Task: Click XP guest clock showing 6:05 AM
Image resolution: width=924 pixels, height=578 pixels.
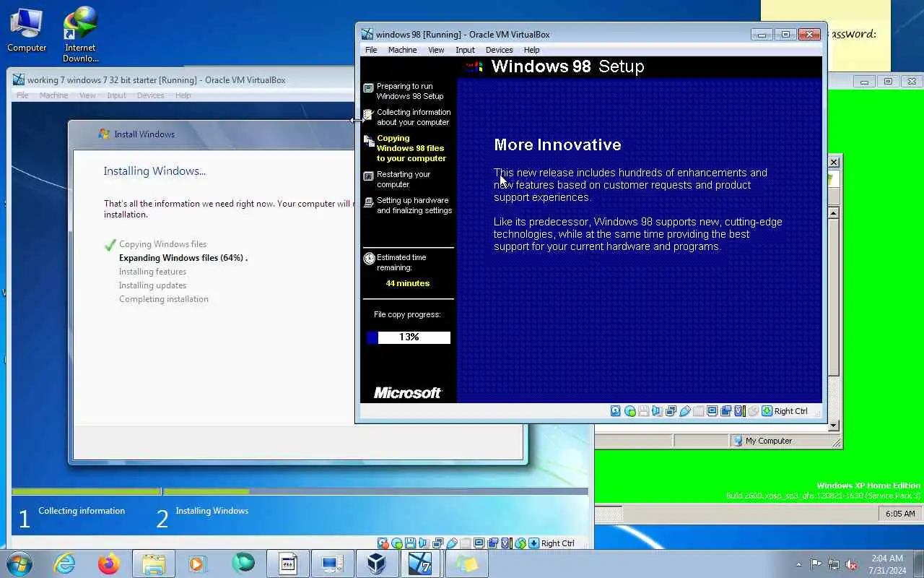Action: pyautogui.click(x=900, y=514)
